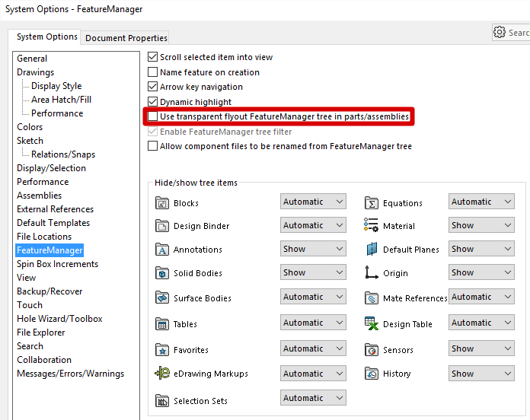Open the History Show dropdown
This screenshot has width=530, height=420.
click(481, 374)
